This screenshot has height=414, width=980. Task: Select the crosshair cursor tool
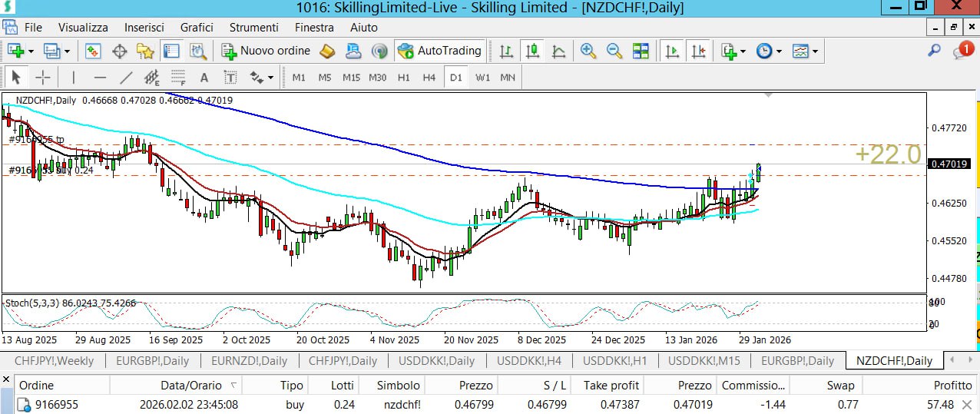tap(43, 78)
